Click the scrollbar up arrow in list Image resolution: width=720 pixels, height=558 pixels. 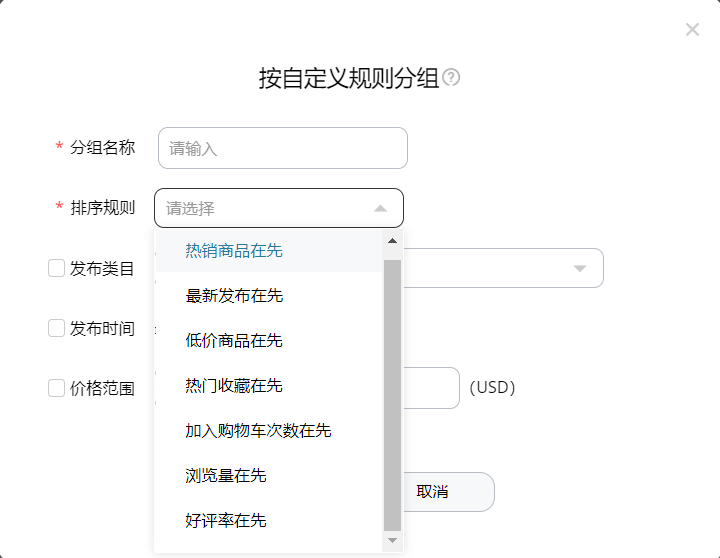[392, 241]
